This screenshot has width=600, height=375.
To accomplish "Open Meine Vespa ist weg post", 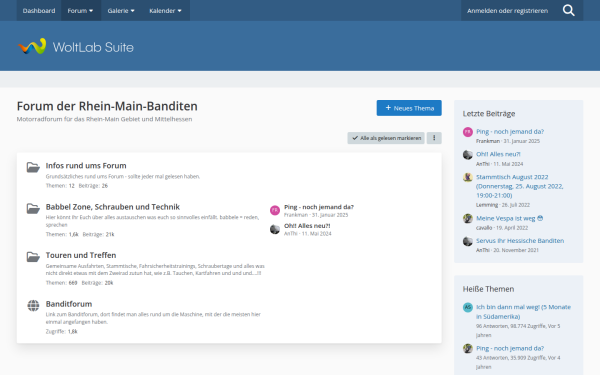I will (510, 218).
